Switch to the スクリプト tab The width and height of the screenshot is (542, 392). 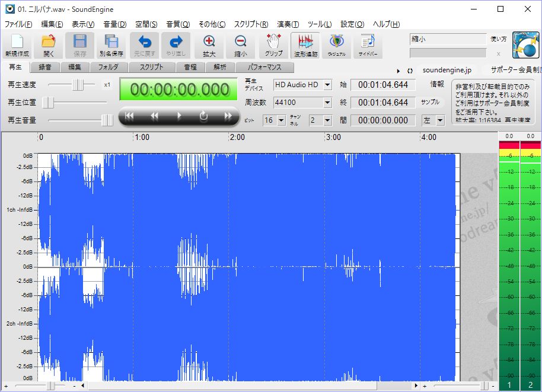point(151,67)
